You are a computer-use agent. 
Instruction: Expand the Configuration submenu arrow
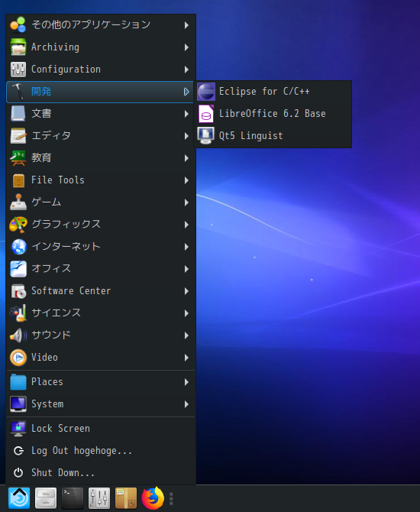(186, 70)
